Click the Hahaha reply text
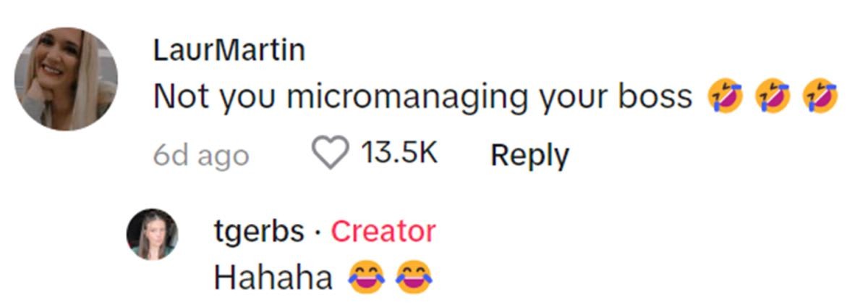 (273, 278)
